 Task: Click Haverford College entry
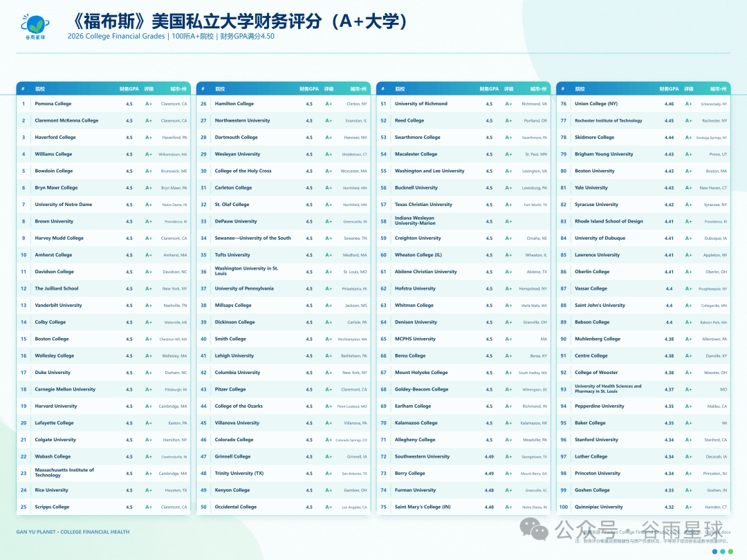[55, 137]
